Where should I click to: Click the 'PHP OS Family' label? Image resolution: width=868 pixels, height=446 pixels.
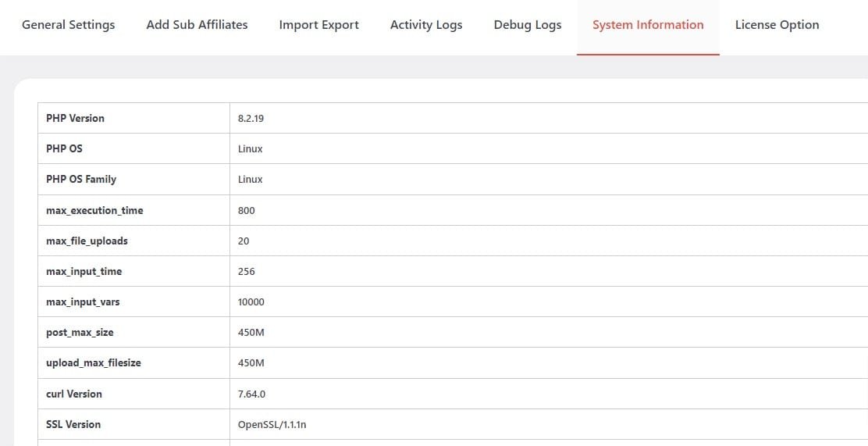(81, 179)
